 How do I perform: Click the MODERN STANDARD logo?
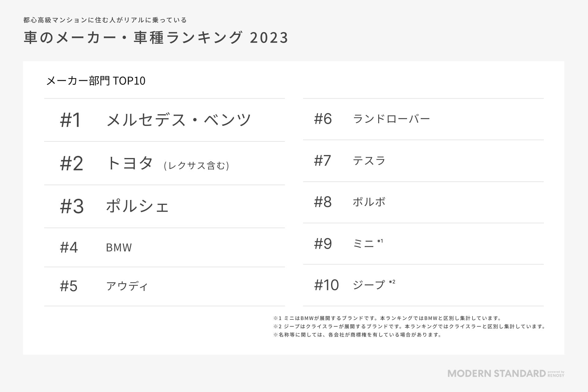[496, 374]
